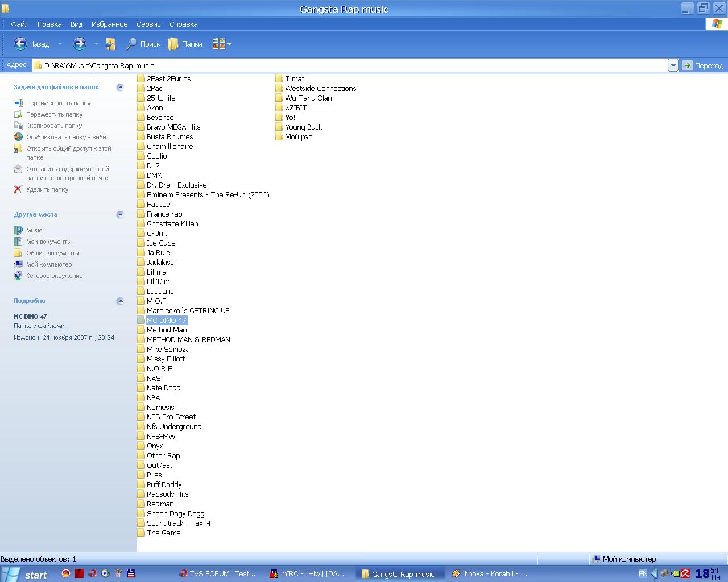The width and height of the screenshot is (728, 582).
Task: Select the Eminem Presents - The Re-Up folder
Action: click(x=208, y=195)
